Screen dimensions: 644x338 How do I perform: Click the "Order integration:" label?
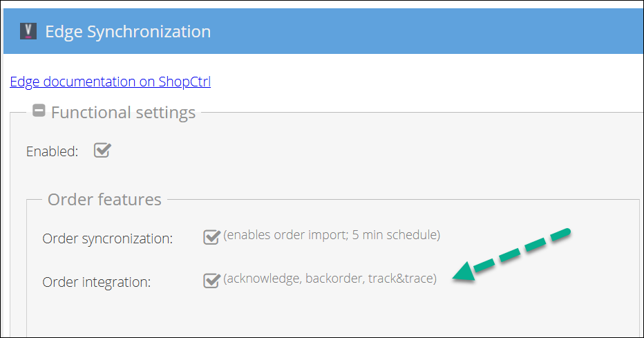[x=96, y=282]
